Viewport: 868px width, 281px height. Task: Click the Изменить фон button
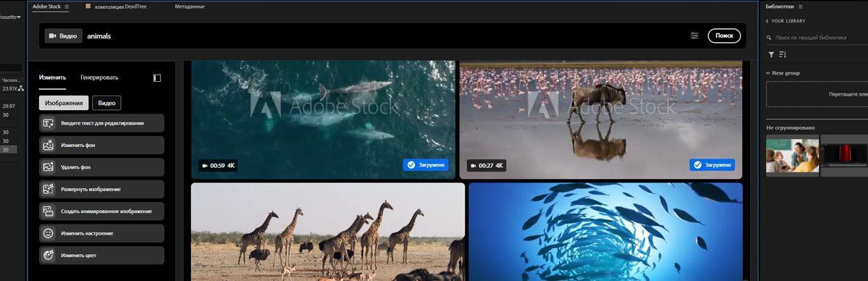pos(102,146)
